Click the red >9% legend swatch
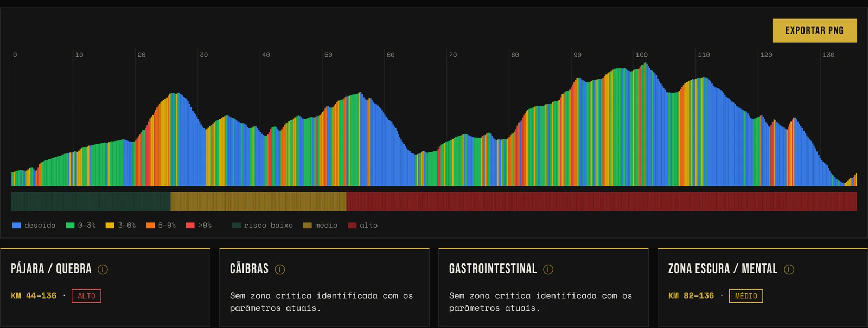 tap(190, 226)
